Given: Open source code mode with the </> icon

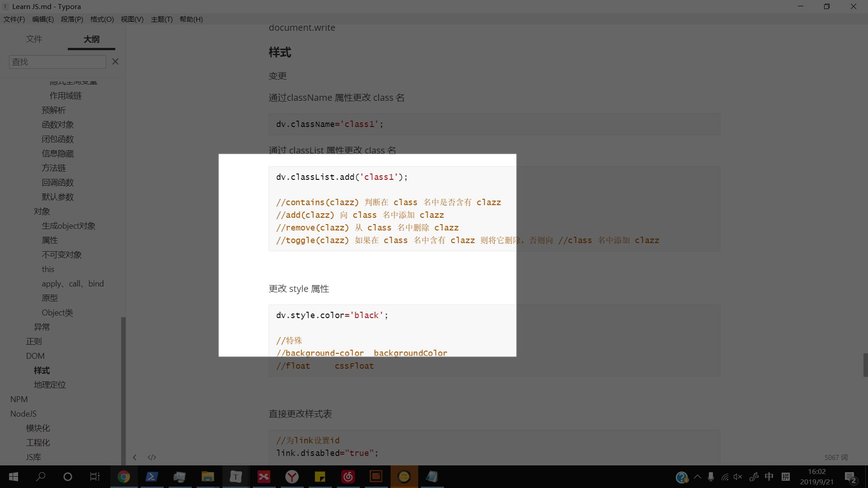Looking at the screenshot, I should click(x=152, y=457).
